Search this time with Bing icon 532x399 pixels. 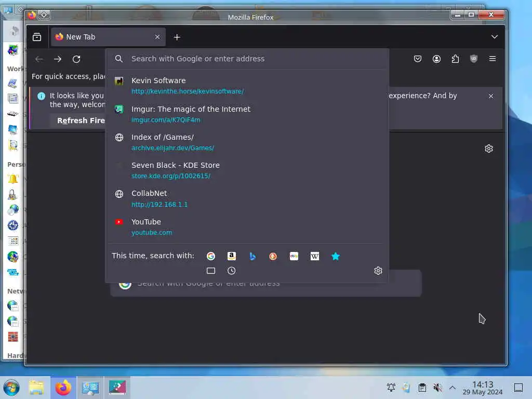(x=252, y=256)
